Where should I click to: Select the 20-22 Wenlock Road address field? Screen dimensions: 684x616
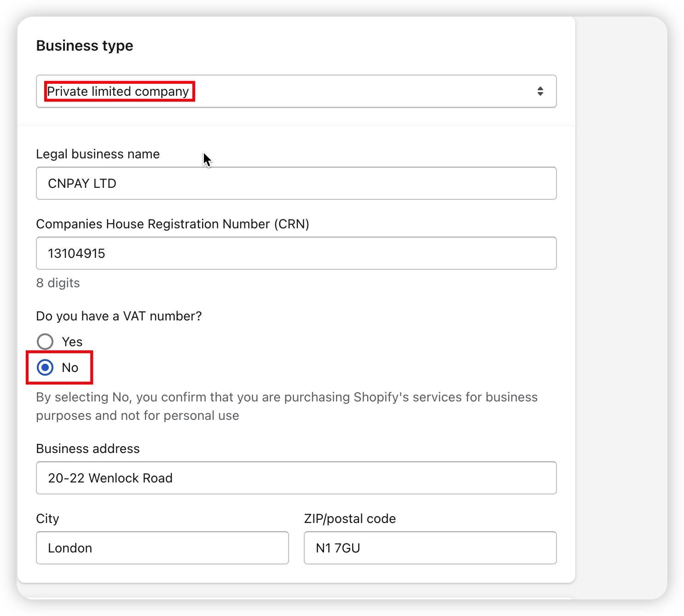pos(296,478)
